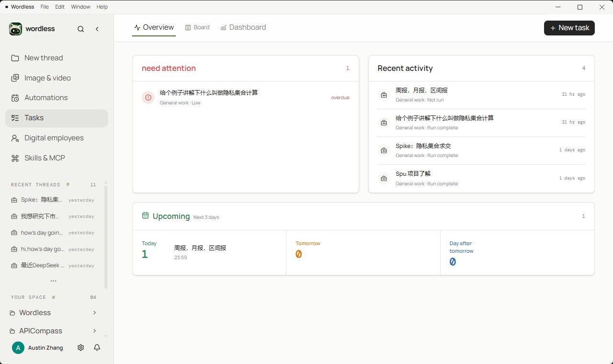Open the settings gear next to Austin Zhang
613x364 pixels.
pos(80,348)
